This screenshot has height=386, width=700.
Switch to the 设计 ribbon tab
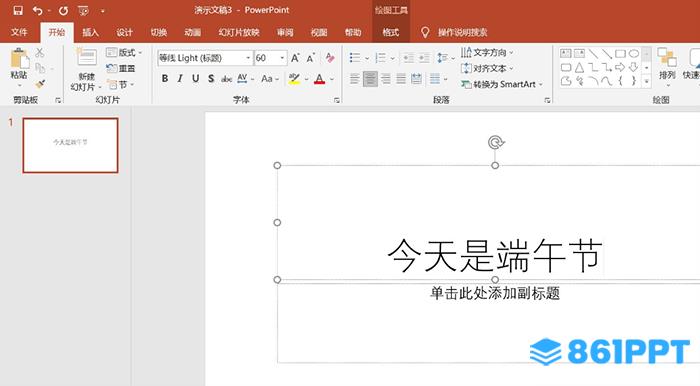pos(125,32)
